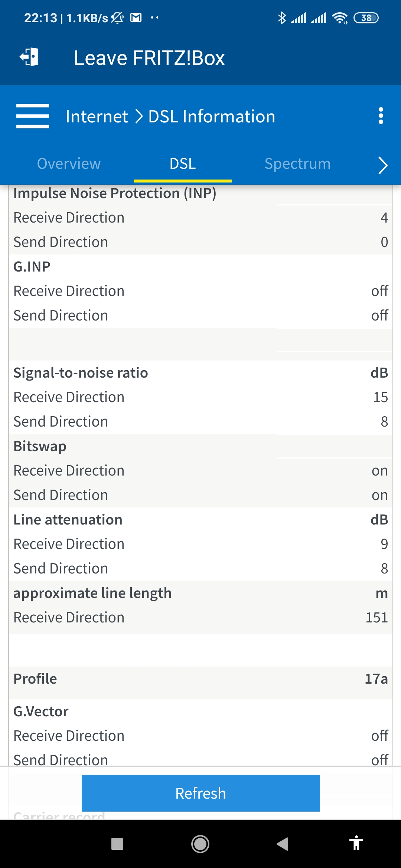Tap the recent apps square button
Screen dimensions: 401x868
click(x=117, y=844)
